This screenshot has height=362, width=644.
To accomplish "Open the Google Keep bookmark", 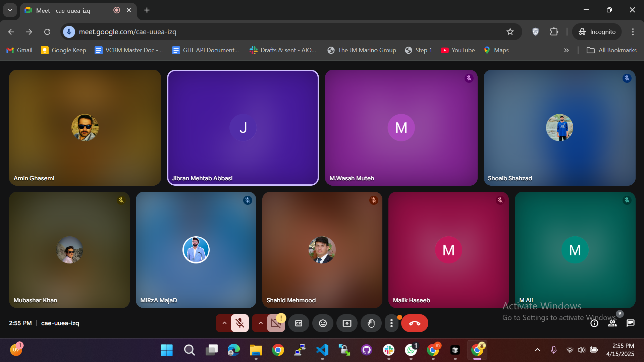I will [63, 50].
